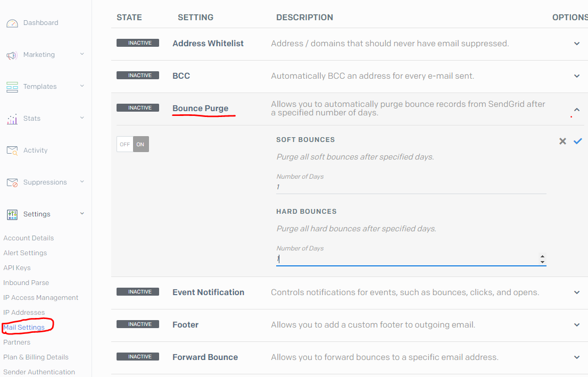This screenshot has height=377, width=588.
Task: Collapse the Settings menu chevron
Action: [82, 214]
